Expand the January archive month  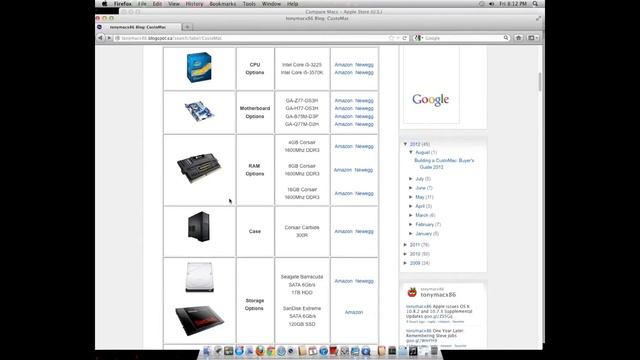pos(411,233)
